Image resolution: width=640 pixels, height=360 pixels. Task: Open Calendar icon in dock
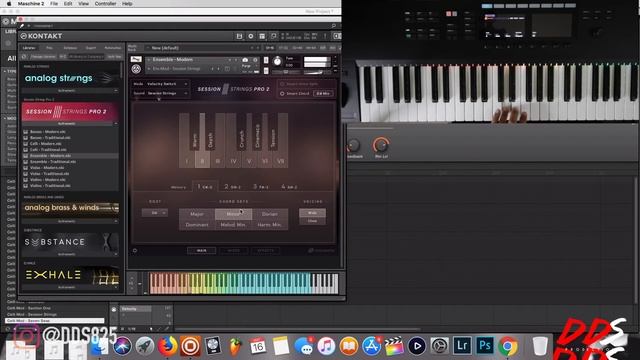coord(258,346)
